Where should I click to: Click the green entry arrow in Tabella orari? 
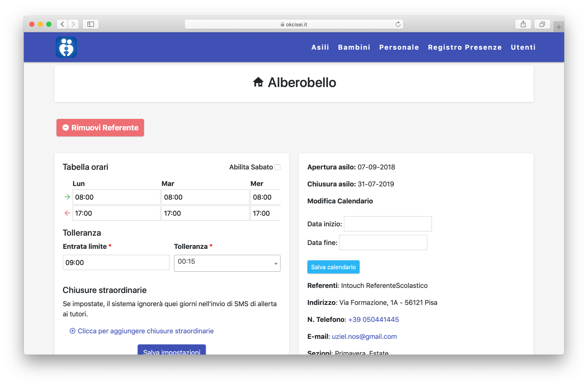(67, 197)
